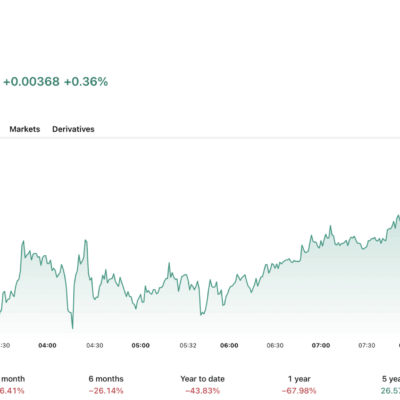The image size is (400, 400).
Task: Click the −67.98% one-year return figure
Action: tap(299, 390)
